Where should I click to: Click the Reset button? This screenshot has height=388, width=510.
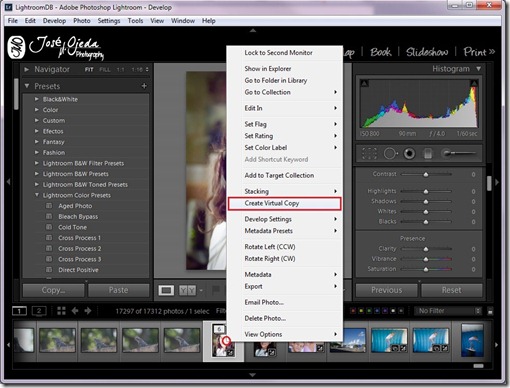452,290
